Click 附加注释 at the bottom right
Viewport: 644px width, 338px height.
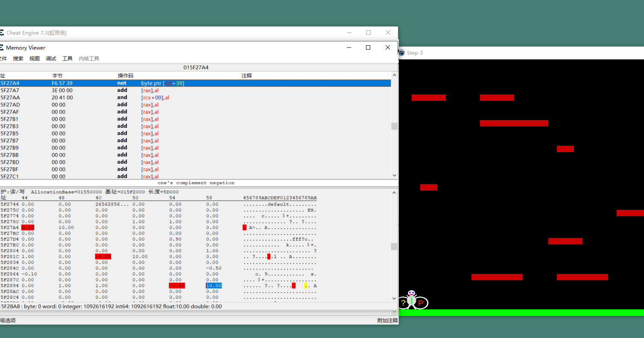[x=387, y=319]
